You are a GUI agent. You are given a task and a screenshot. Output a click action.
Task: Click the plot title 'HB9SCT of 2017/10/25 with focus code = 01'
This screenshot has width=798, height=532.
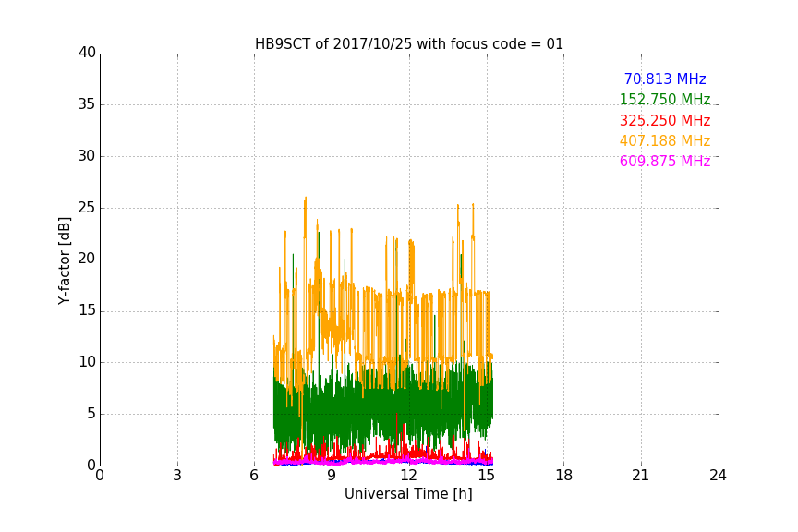(x=409, y=44)
